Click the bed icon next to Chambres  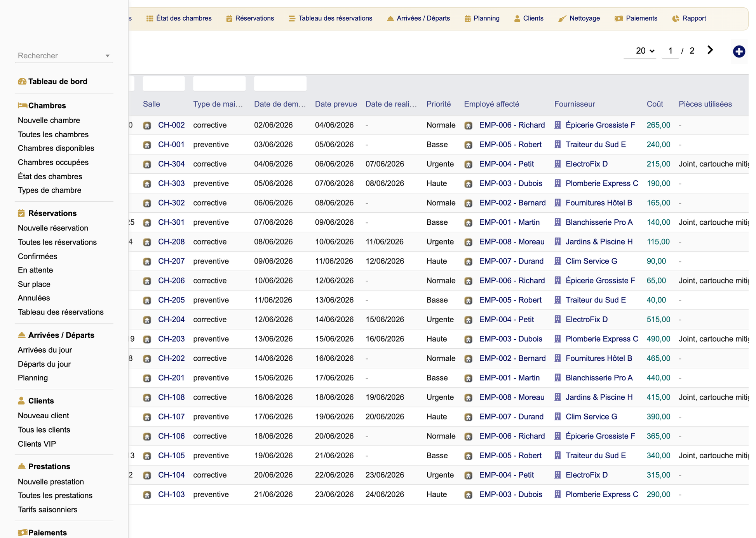(22, 105)
